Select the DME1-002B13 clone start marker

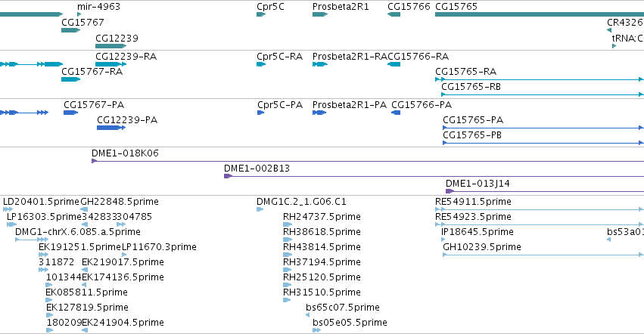point(228,176)
